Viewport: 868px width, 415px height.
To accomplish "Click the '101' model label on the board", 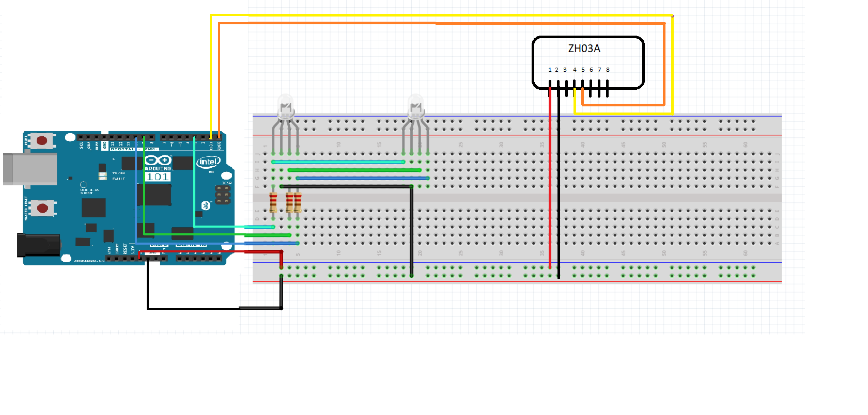I will (158, 177).
